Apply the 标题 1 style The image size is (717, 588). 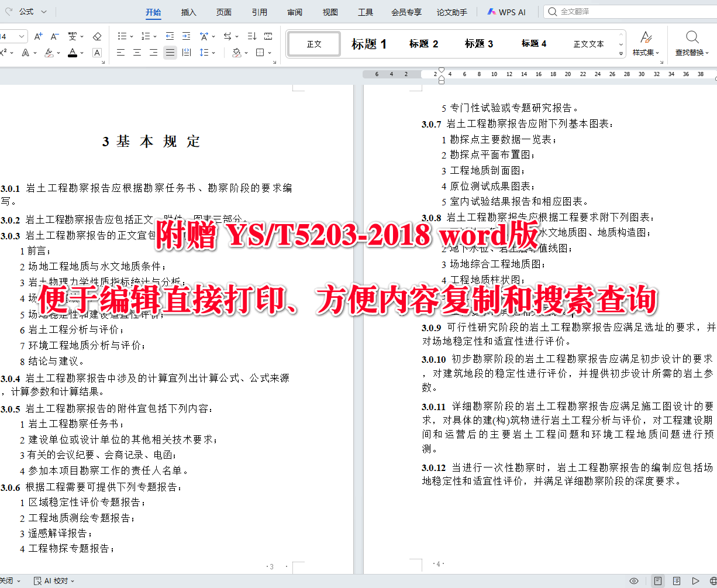pos(369,44)
